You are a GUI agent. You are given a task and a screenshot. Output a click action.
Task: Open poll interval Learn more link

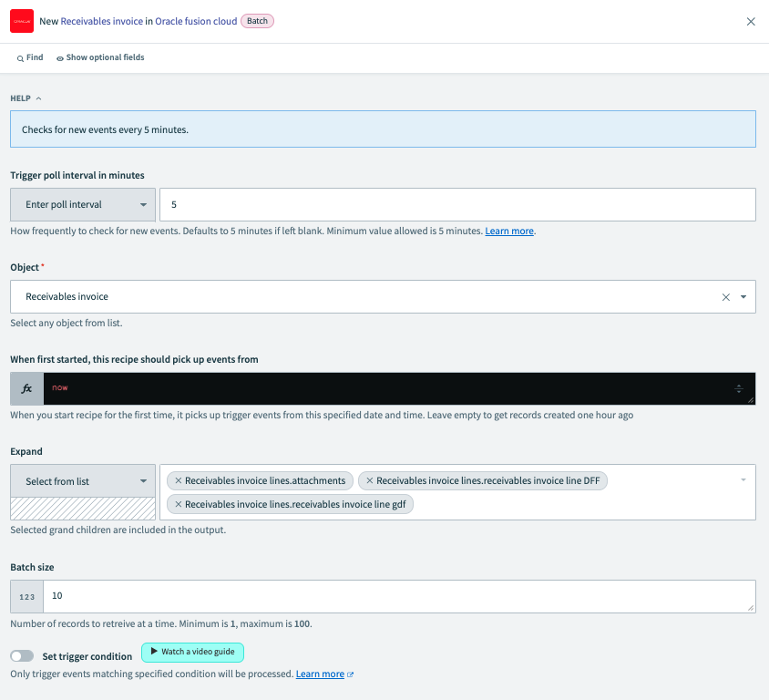click(508, 232)
